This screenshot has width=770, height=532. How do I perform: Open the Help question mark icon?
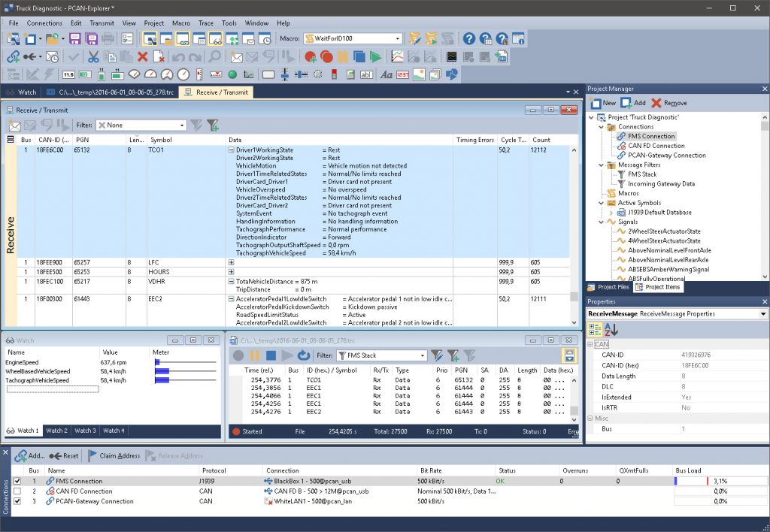(471, 38)
